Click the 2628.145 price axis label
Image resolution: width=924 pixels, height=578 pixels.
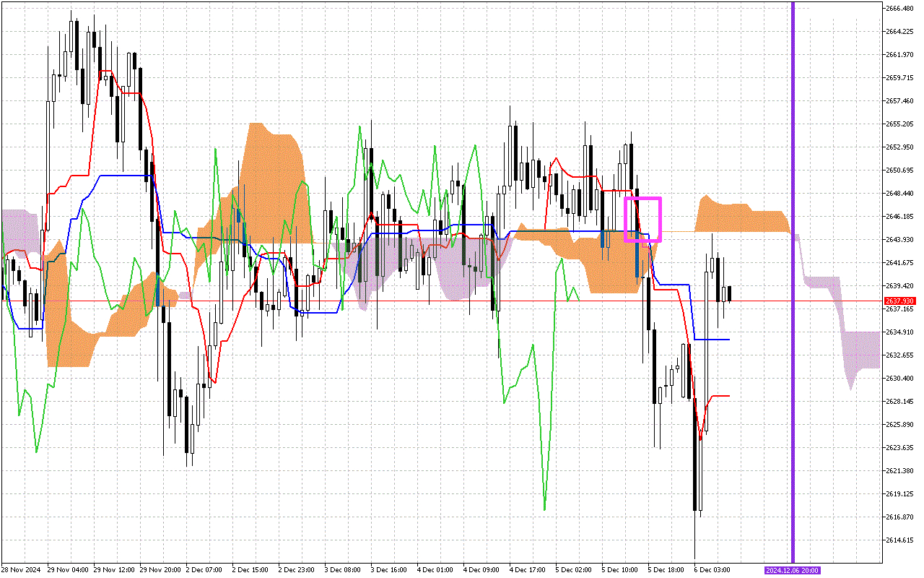[899, 402]
